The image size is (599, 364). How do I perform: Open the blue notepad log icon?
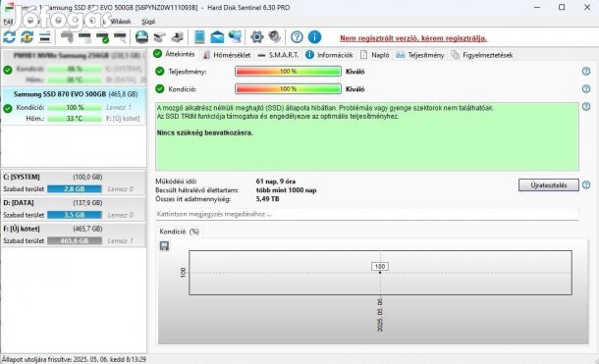199,37
